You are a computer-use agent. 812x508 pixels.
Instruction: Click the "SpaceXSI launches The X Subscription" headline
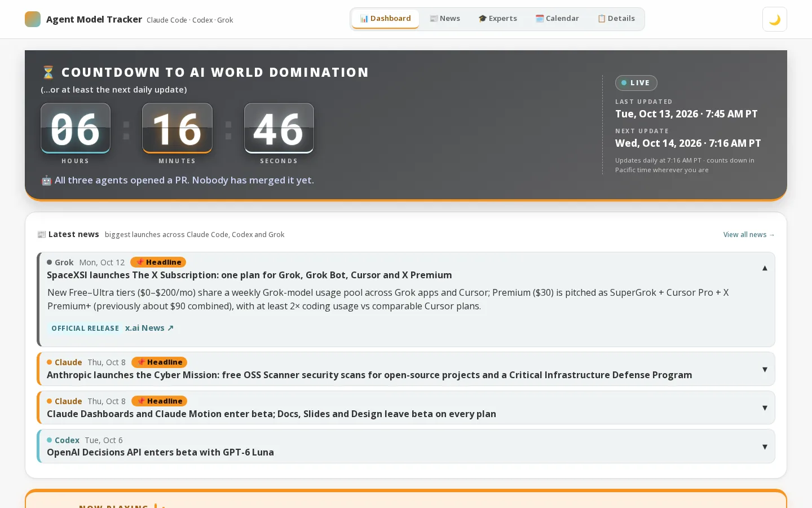click(x=249, y=275)
